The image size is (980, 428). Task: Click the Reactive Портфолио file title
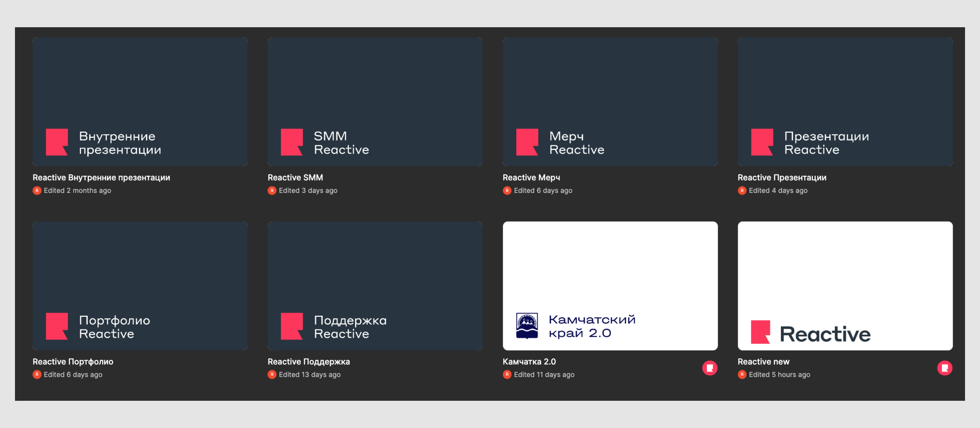(73, 362)
